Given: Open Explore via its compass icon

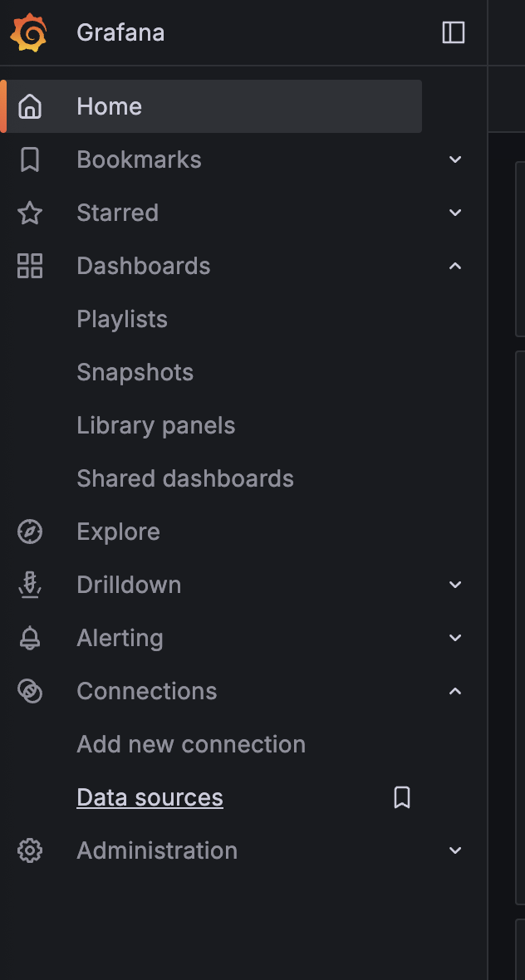Looking at the screenshot, I should tap(31, 531).
